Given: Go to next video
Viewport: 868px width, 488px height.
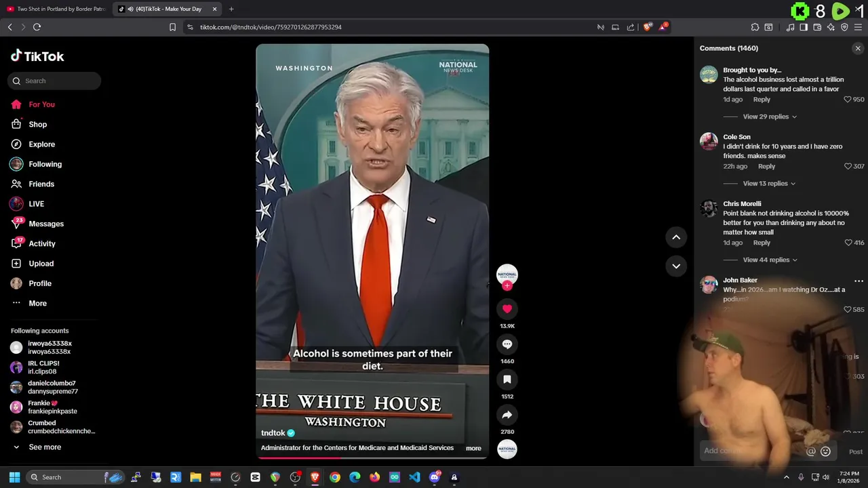Looking at the screenshot, I should pyautogui.click(x=676, y=266).
